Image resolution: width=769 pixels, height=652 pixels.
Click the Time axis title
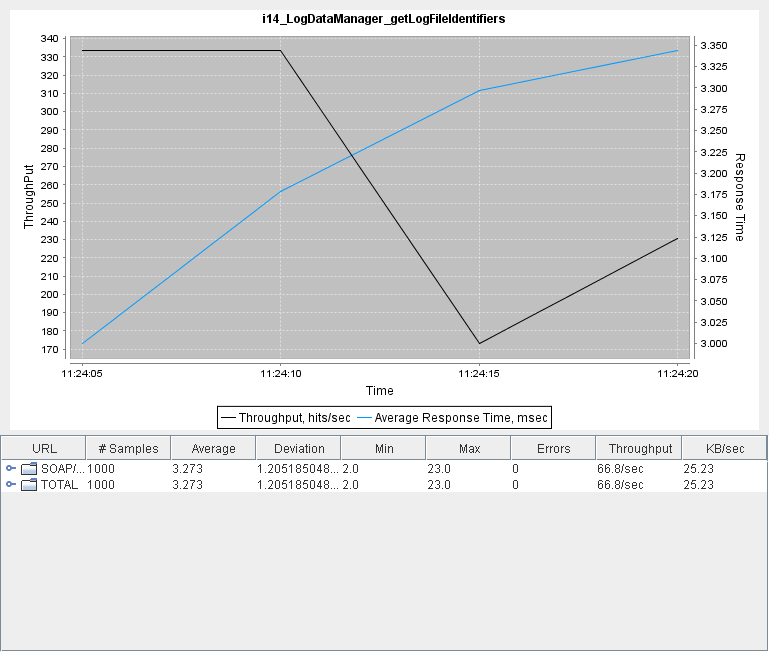click(x=380, y=391)
